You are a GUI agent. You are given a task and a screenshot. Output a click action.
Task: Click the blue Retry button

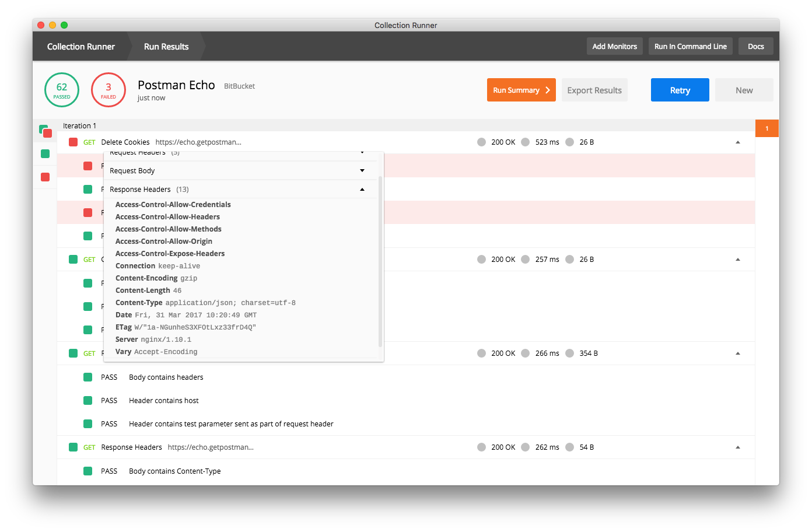(680, 90)
